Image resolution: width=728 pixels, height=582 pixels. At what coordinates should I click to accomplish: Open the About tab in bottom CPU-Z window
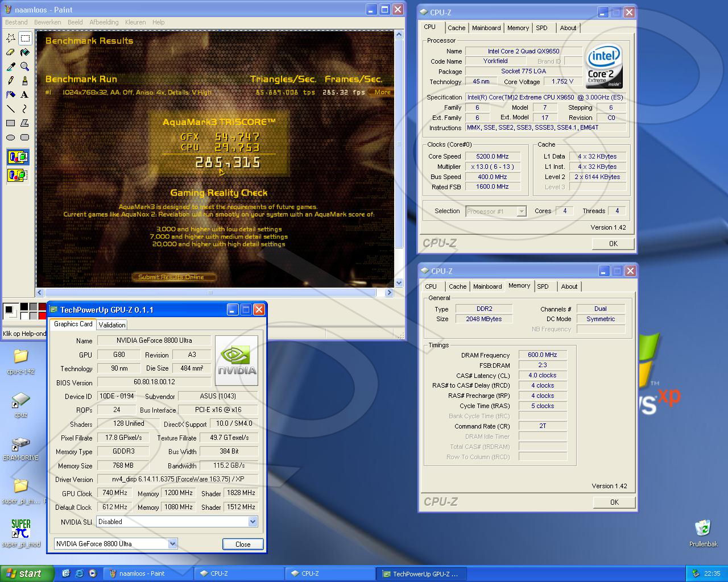point(569,286)
